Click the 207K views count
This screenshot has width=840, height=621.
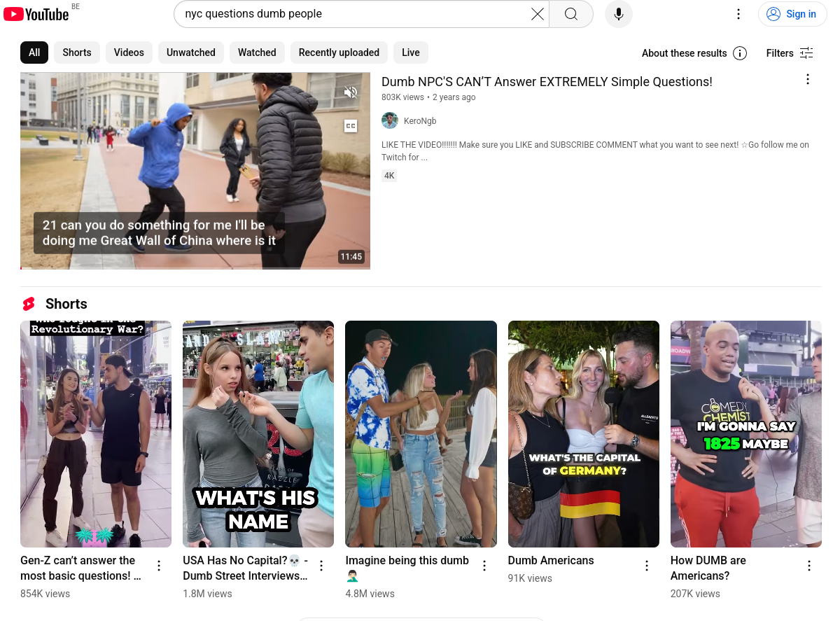coord(695,594)
